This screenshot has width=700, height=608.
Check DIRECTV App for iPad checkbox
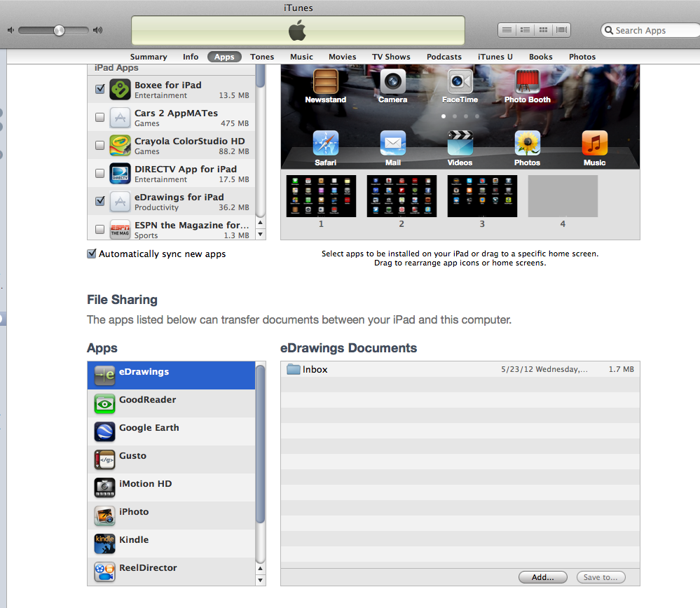point(100,173)
